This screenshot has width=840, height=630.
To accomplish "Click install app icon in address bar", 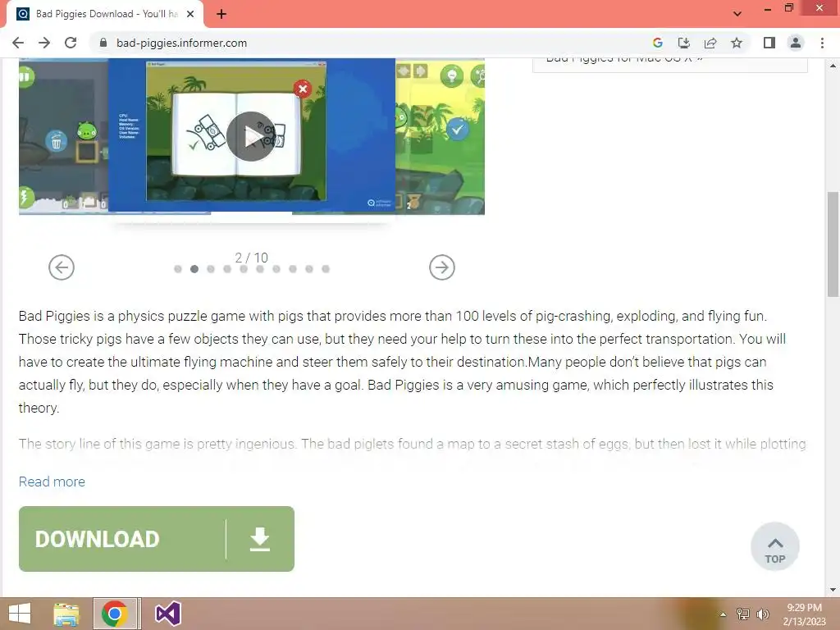I will [x=683, y=43].
